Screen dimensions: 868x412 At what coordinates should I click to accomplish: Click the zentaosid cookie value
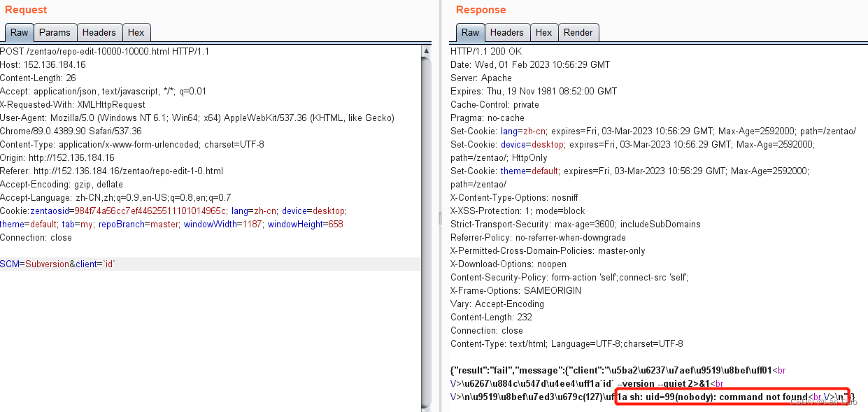click(150, 211)
